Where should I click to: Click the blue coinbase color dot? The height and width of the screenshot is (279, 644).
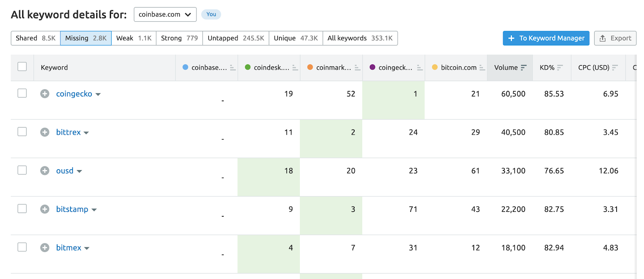pyautogui.click(x=185, y=67)
